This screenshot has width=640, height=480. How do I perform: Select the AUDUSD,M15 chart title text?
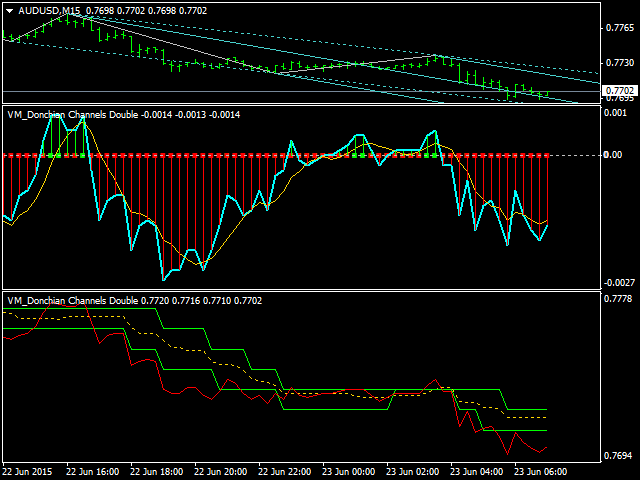tap(49, 11)
